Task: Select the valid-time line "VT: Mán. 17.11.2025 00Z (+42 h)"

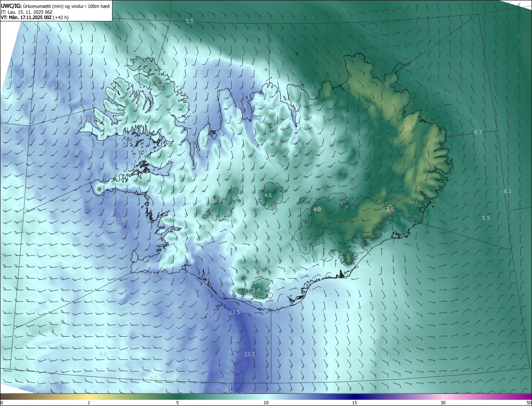Action: 35,17
